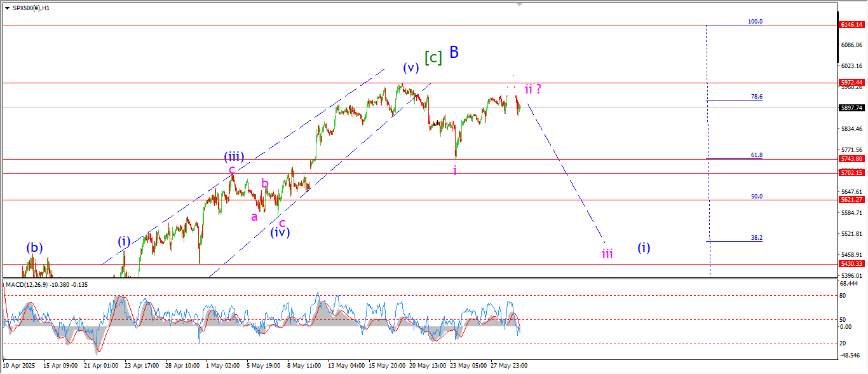This screenshot has height=374, width=868.
Task: Click the pink 'a' wave label
Action: pos(254,217)
